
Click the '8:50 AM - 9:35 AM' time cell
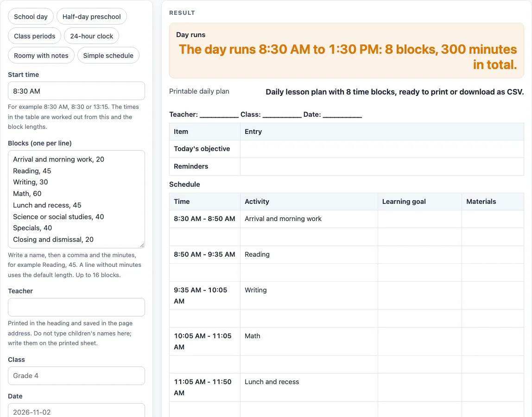point(204,254)
